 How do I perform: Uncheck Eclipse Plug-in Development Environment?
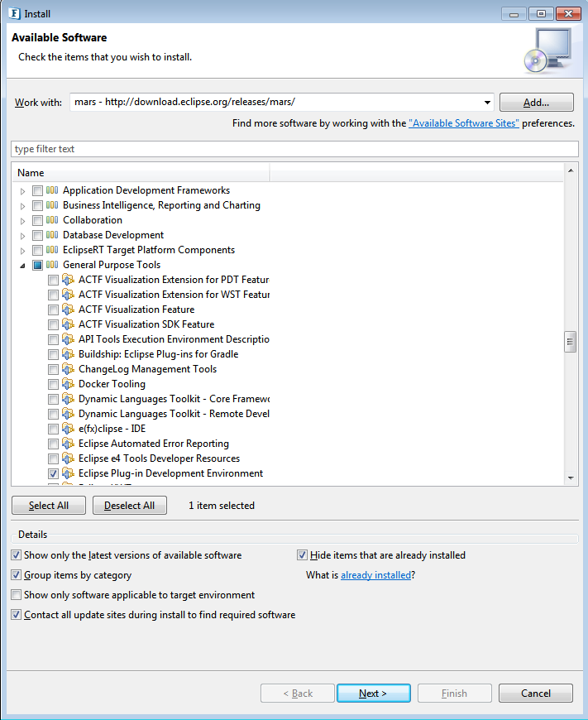click(53, 473)
